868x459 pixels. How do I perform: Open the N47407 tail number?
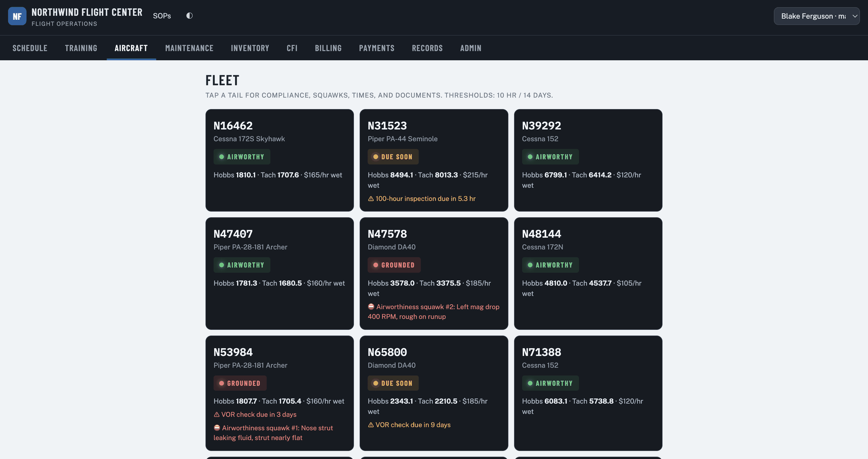click(x=233, y=234)
